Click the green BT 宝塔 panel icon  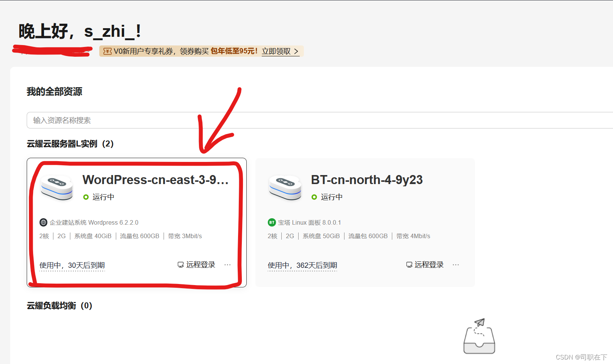click(272, 222)
